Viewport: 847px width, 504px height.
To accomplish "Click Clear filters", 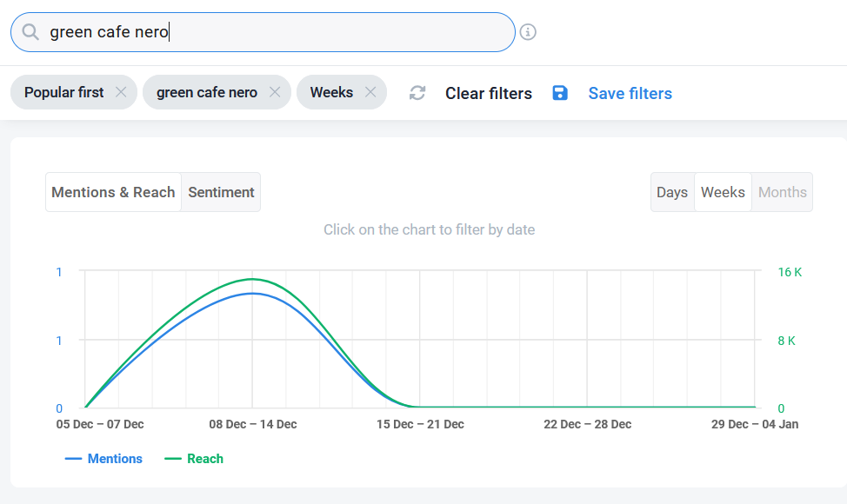I will 489,93.
